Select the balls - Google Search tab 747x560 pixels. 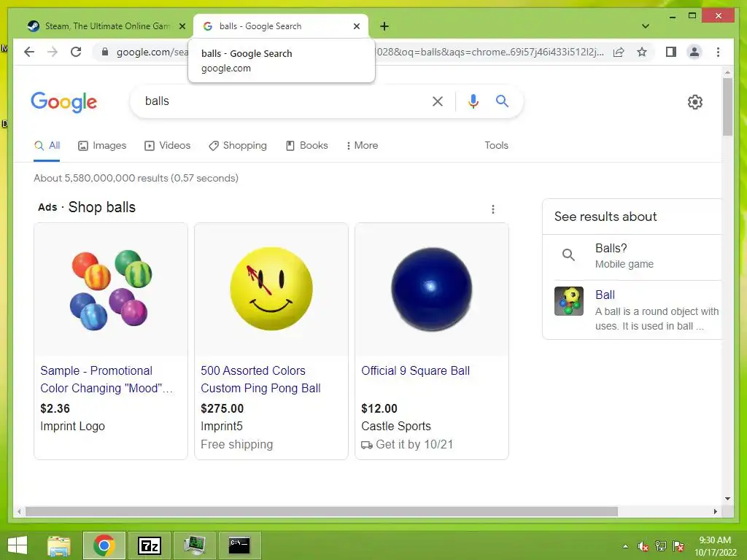pos(281,26)
